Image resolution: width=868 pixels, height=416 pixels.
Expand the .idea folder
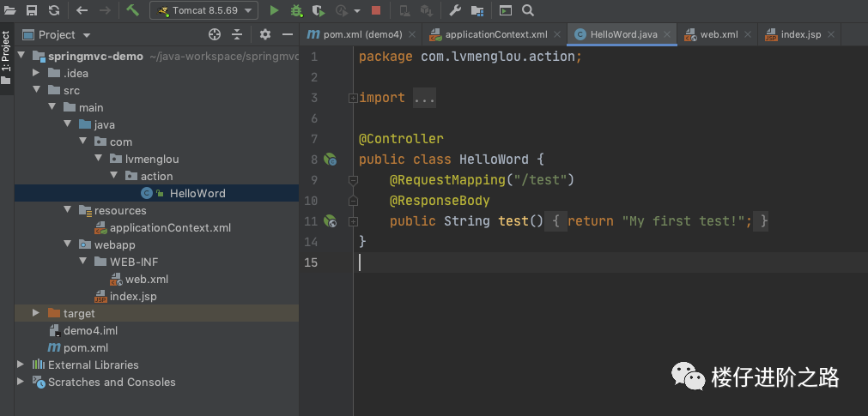tap(36, 72)
